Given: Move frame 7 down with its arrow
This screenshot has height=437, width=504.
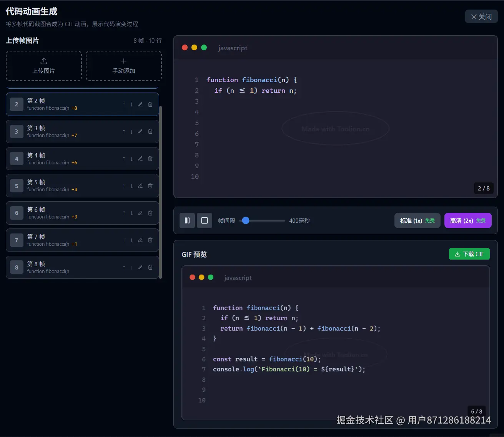Looking at the screenshot, I should (131, 240).
